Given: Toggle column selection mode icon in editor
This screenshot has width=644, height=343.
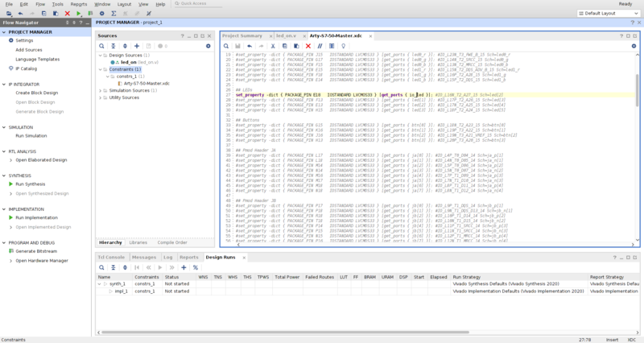Looking at the screenshot, I should tap(332, 46).
